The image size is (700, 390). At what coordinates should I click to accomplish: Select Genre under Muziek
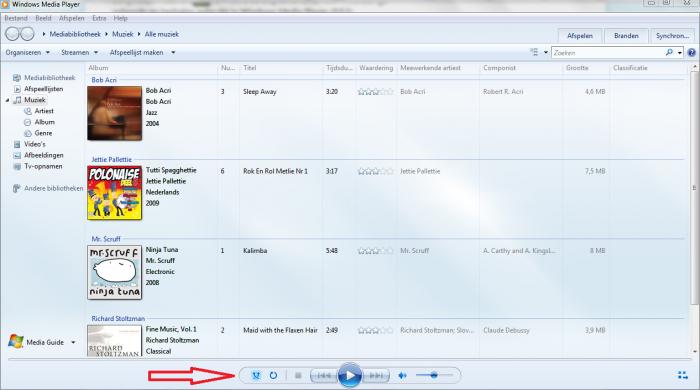(x=38, y=133)
